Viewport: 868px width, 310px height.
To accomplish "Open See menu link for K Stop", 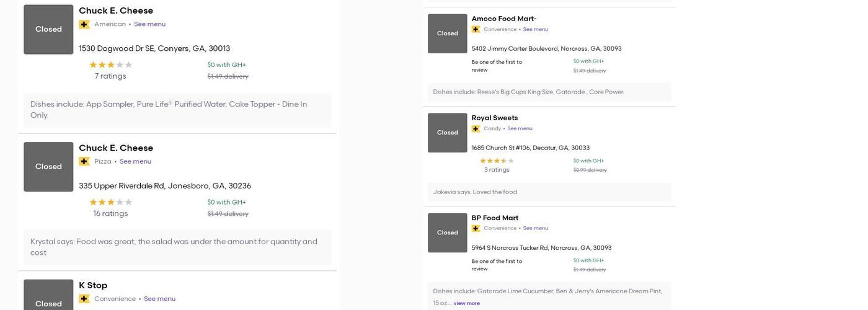I will tap(159, 299).
